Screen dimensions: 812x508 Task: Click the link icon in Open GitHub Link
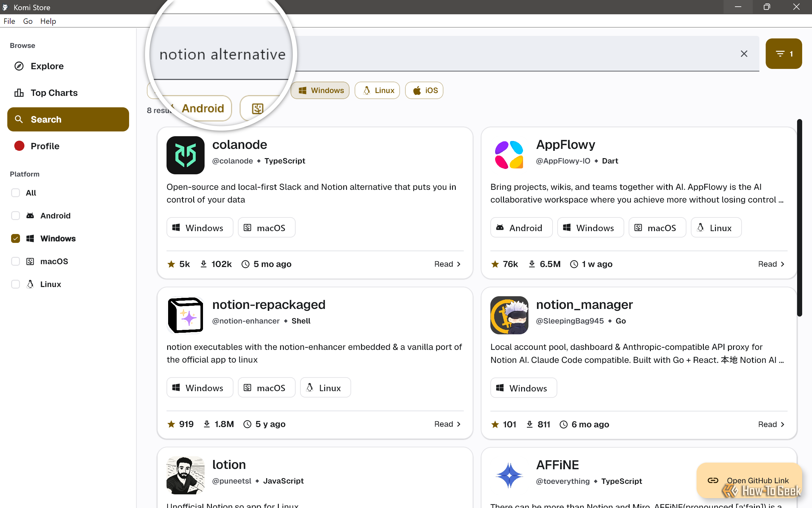(713, 480)
